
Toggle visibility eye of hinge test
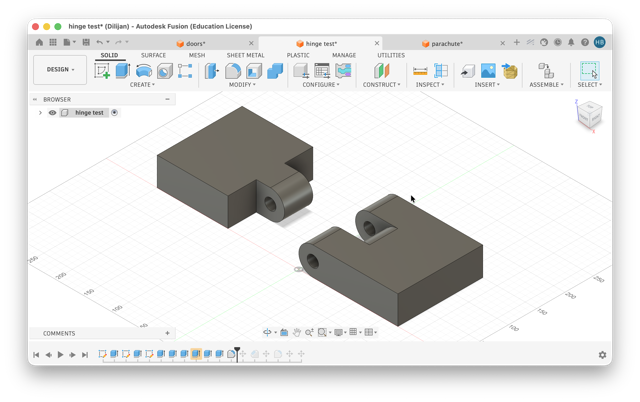pos(52,113)
